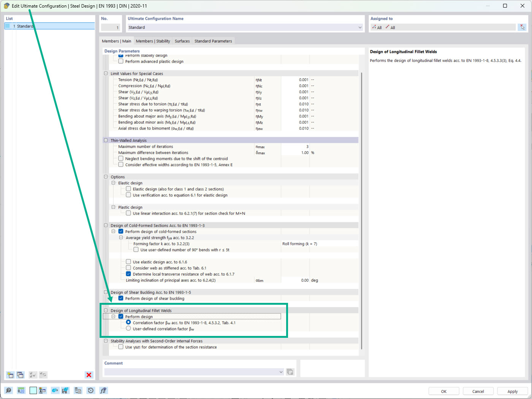Click the copy configuration icon under List
Screen dimensions: 532x399
[20, 375]
